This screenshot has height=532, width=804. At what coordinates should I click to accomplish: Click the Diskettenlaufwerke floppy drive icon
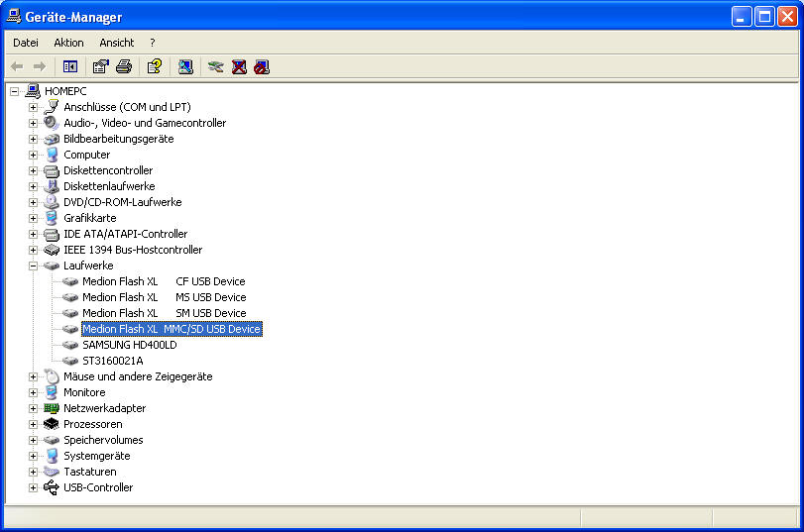click(x=52, y=186)
